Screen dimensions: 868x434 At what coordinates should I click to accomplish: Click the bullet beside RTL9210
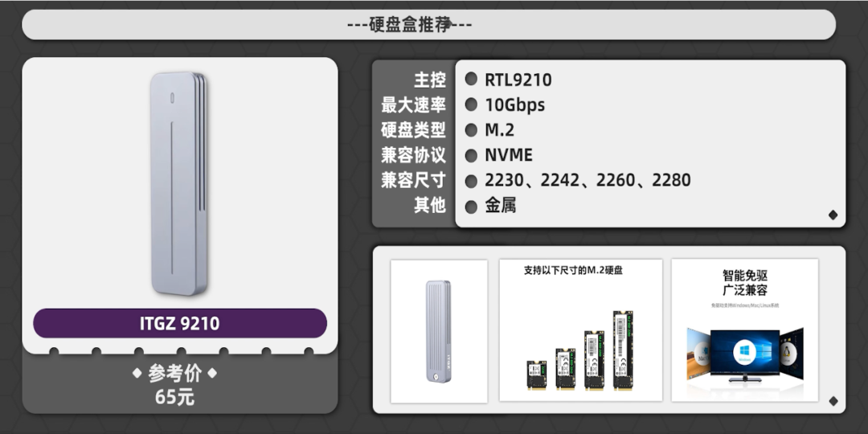point(471,79)
